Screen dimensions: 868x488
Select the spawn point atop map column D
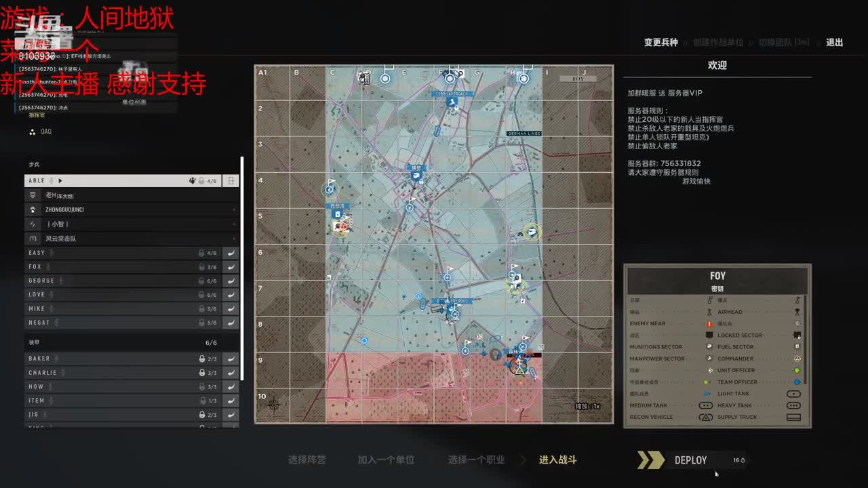pos(385,78)
